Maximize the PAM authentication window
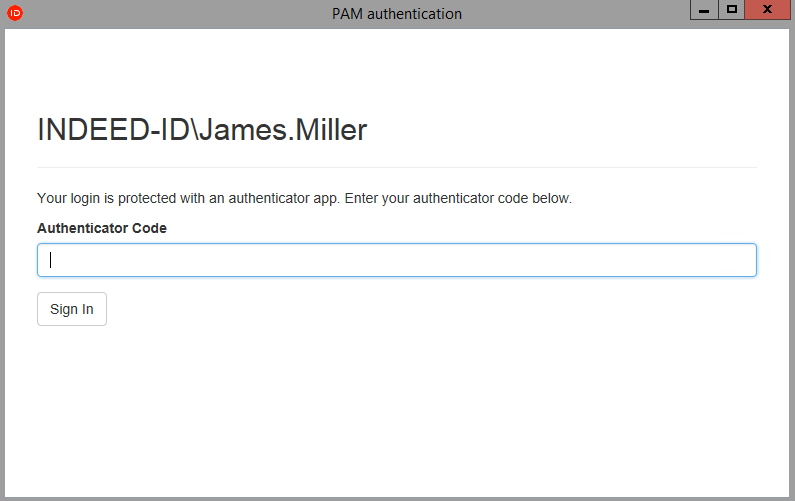The height and width of the screenshot is (501, 795). click(x=732, y=9)
